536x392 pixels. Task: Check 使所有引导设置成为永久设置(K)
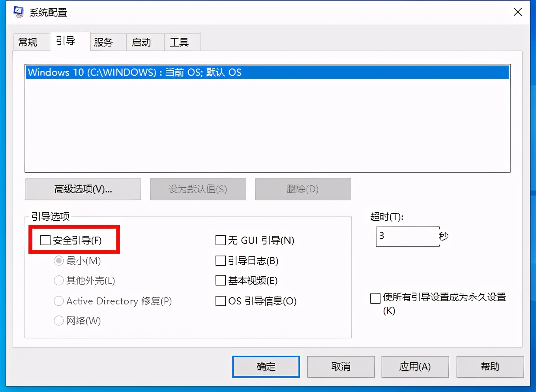(x=375, y=299)
